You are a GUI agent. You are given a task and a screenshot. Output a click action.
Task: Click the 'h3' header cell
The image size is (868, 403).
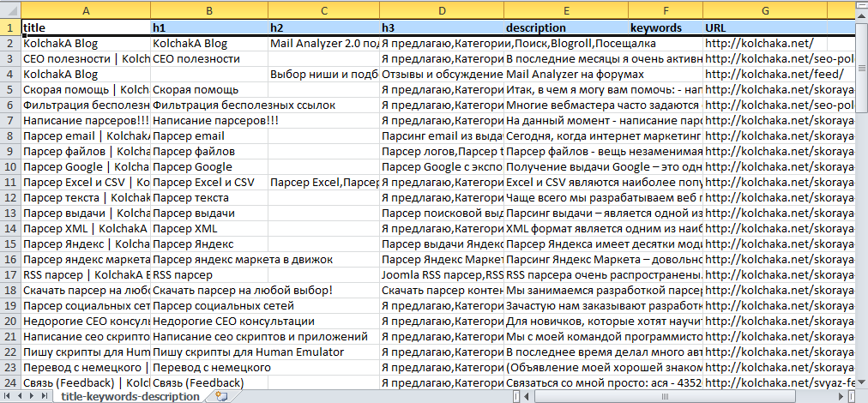(x=442, y=27)
